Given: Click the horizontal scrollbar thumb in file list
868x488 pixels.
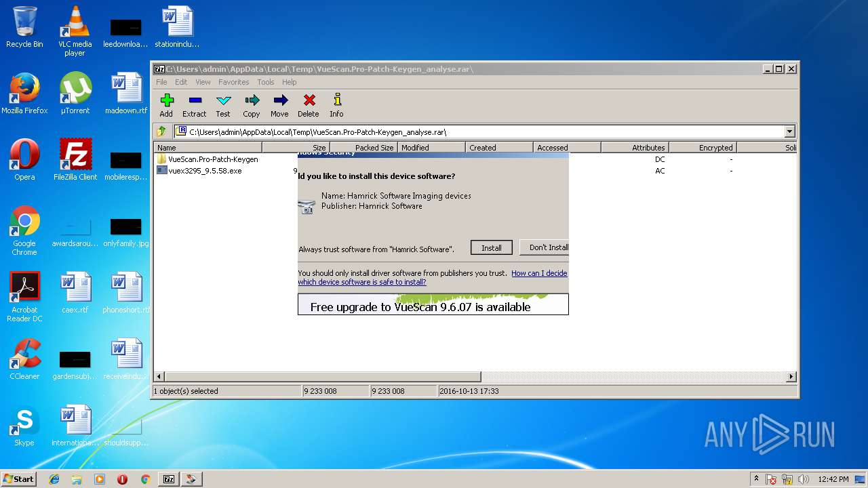Looking at the screenshot, I should [x=323, y=376].
